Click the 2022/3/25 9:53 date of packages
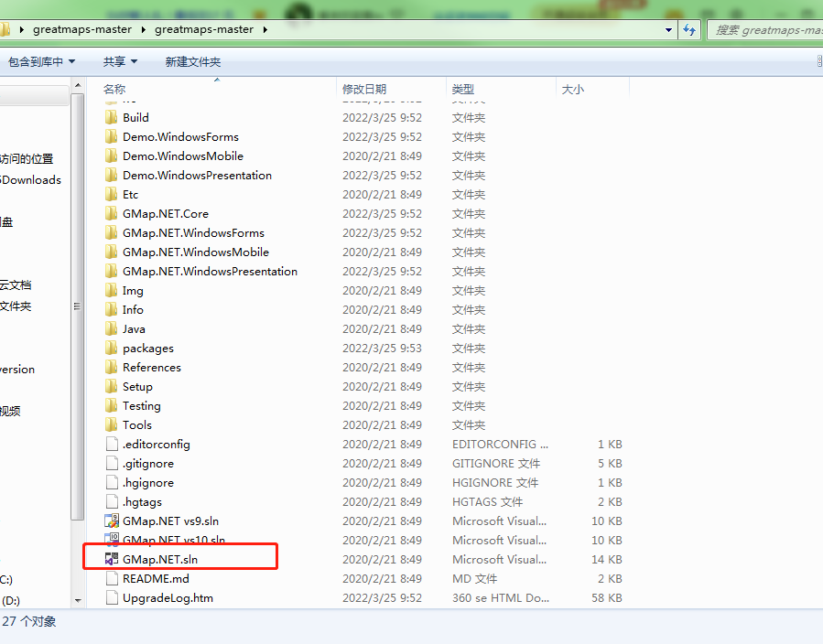This screenshot has width=823, height=644. click(382, 349)
